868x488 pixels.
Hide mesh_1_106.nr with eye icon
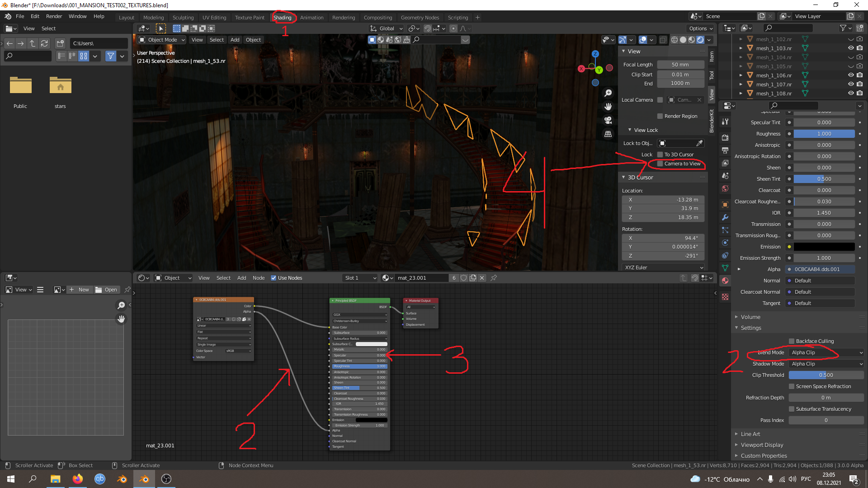click(850, 75)
